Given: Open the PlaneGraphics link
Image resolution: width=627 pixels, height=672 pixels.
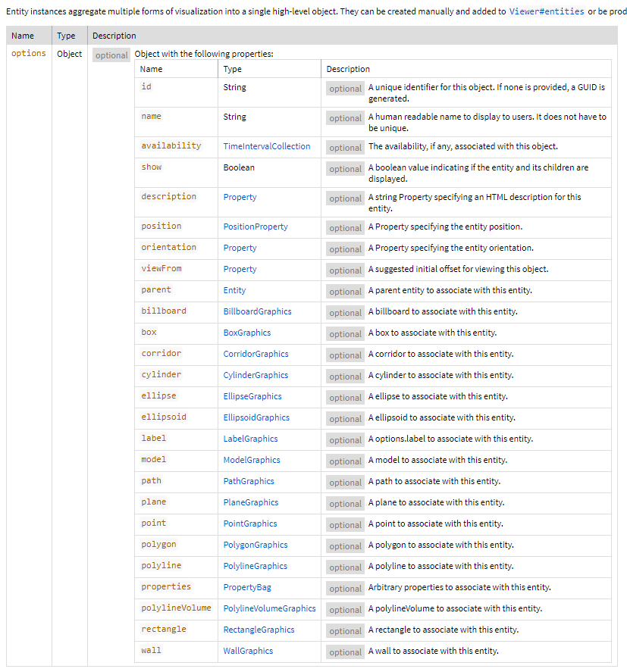Looking at the screenshot, I should point(250,502).
